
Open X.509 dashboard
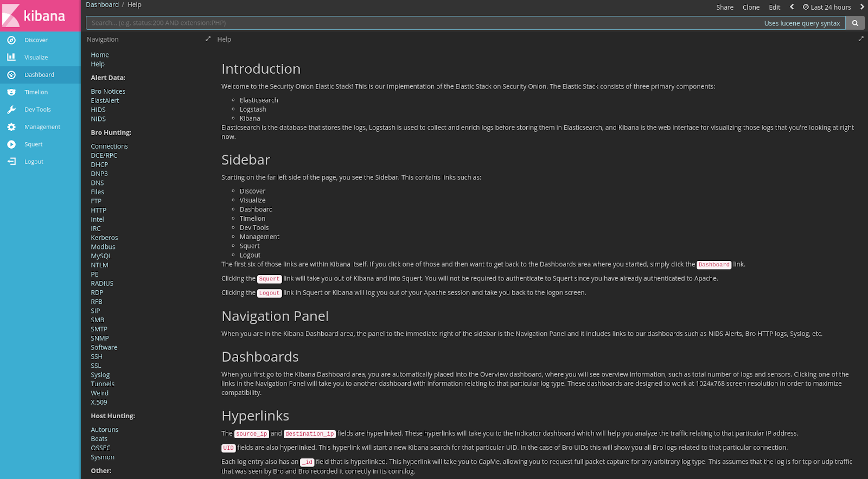click(x=99, y=403)
